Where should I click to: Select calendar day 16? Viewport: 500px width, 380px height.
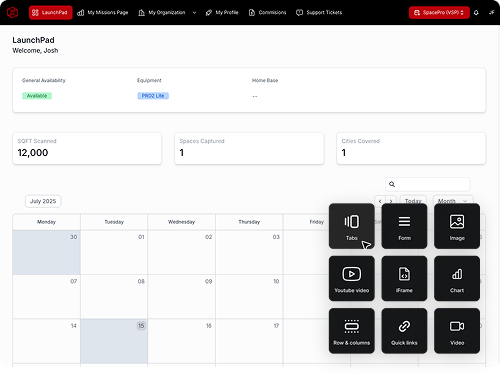click(x=182, y=341)
